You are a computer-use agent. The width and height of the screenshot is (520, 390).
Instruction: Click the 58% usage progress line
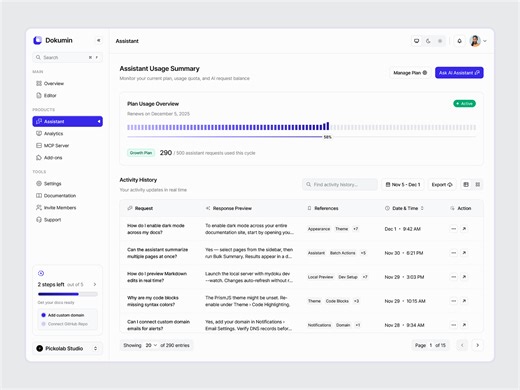301,137
